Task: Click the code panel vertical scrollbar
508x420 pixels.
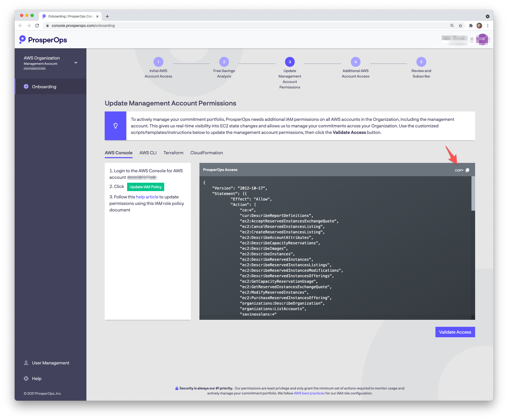Action: [x=473, y=193]
